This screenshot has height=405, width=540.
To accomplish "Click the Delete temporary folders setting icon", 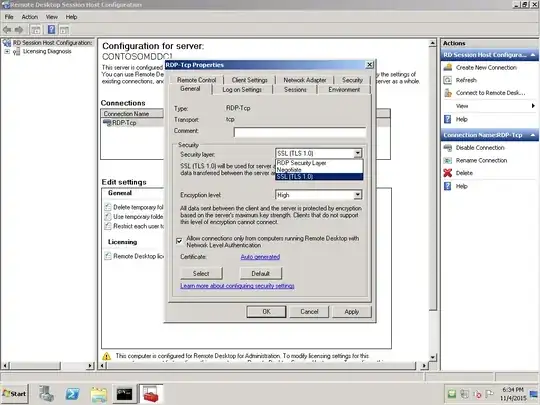I will point(108,207).
